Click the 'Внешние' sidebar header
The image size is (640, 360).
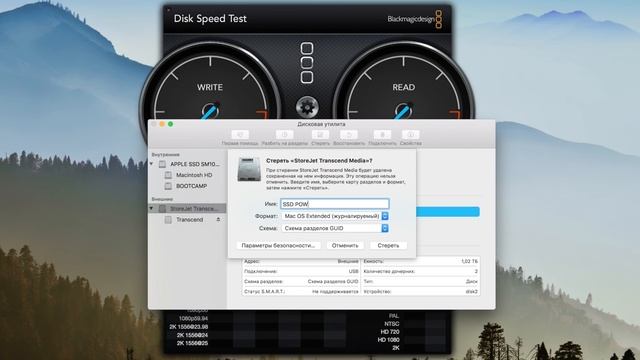162,199
